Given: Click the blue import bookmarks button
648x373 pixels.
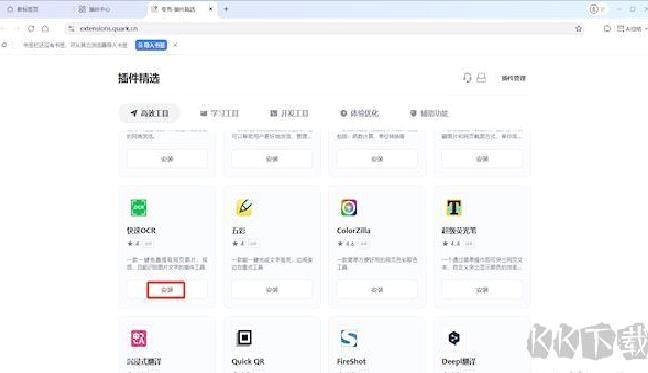Looking at the screenshot, I should tap(151, 45).
